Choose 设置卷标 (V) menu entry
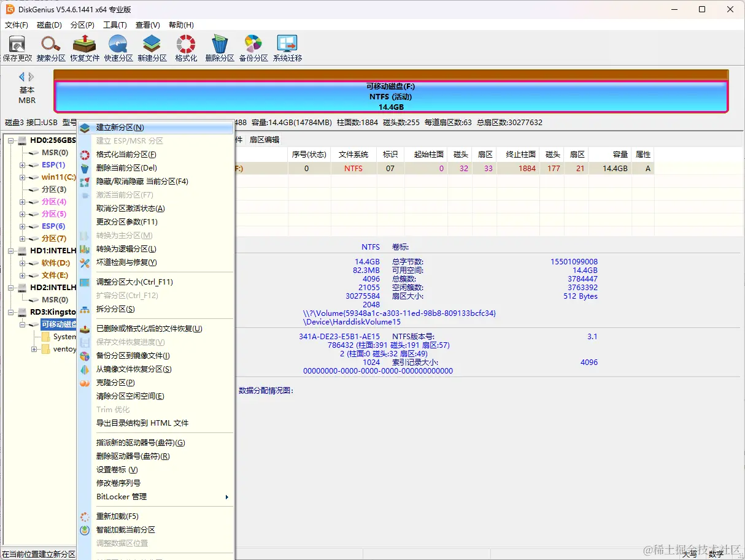 tap(155, 470)
